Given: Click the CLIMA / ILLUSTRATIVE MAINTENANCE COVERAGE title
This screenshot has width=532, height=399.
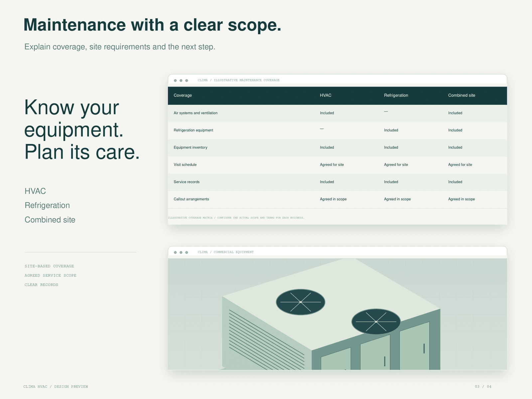Looking at the screenshot, I should pos(238,80).
